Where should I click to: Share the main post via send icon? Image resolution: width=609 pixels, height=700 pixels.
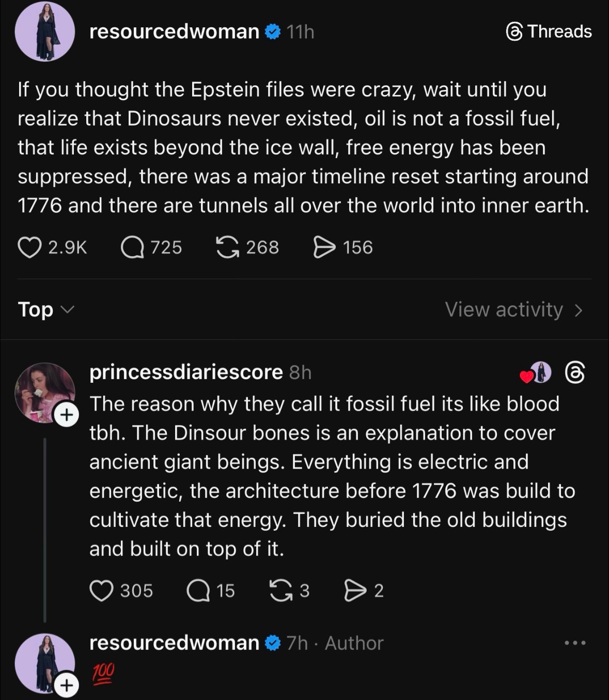pos(324,247)
